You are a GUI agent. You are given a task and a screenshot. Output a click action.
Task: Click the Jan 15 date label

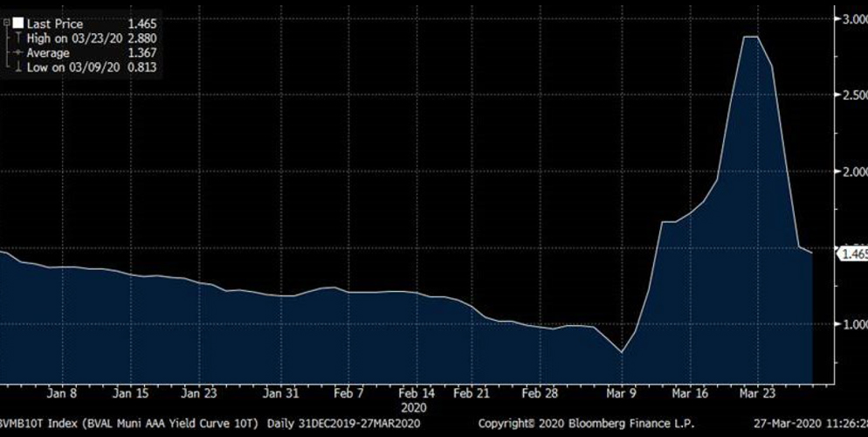coord(131,393)
